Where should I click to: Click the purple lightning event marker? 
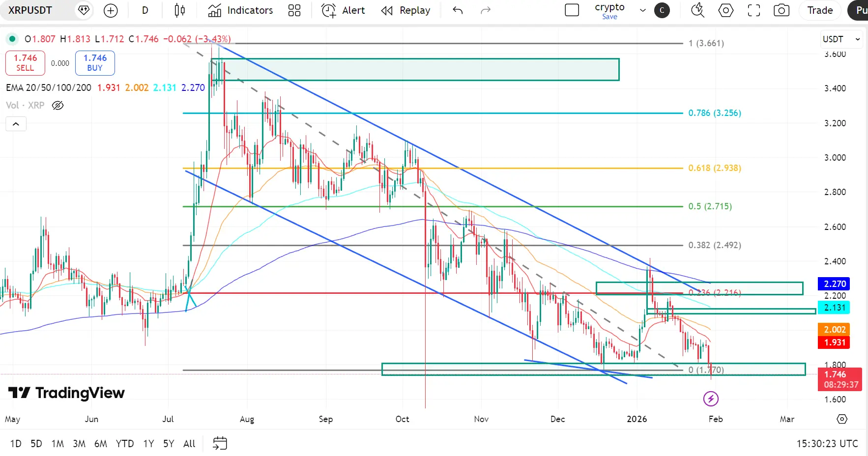tap(711, 399)
